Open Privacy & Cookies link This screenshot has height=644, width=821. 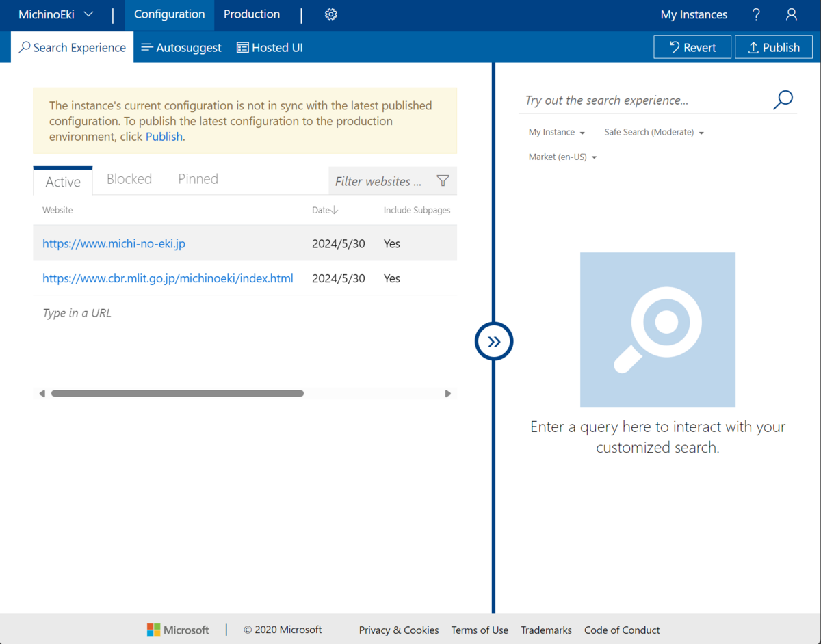tap(399, 630)
